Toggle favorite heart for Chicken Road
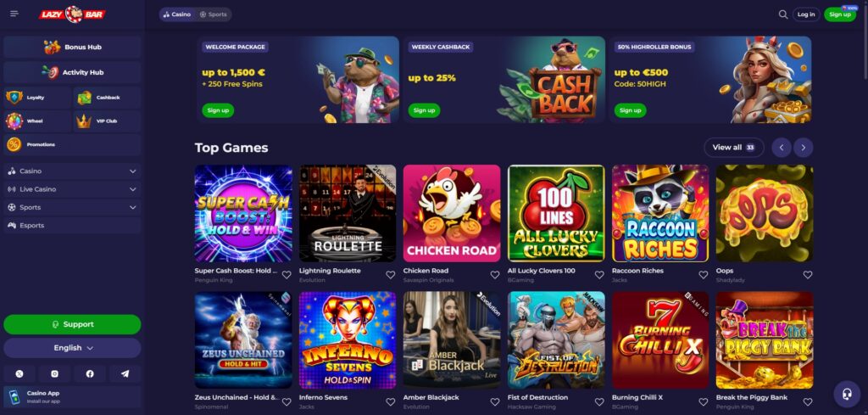The width and height of the screenshot is (868, 415). [494, 275]
